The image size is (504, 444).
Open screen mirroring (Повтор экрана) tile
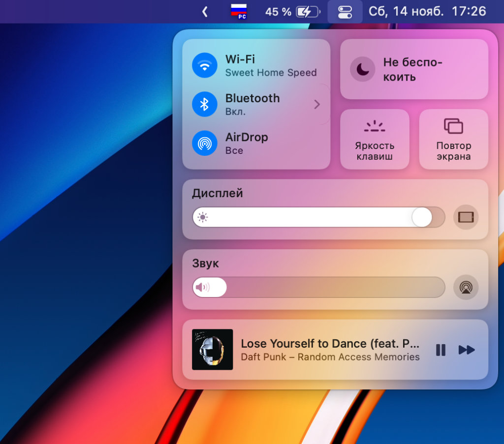click(453, 139)
